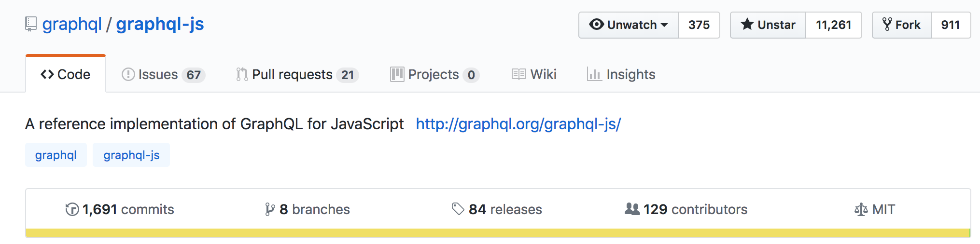
Task: Select the graphql topic tag
Action: (56, 155)
